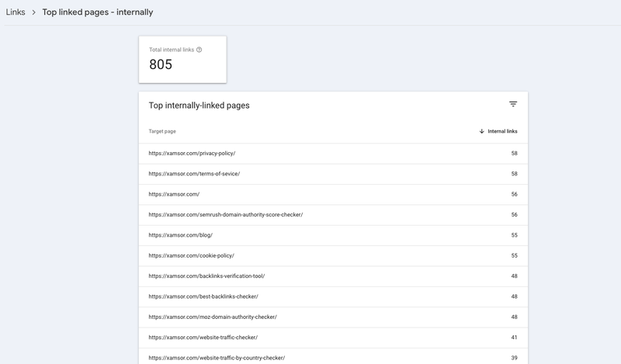Select the https://xamsor.com/ homepage row
Viewport: 621px width, 364px height.
[175, 194]
